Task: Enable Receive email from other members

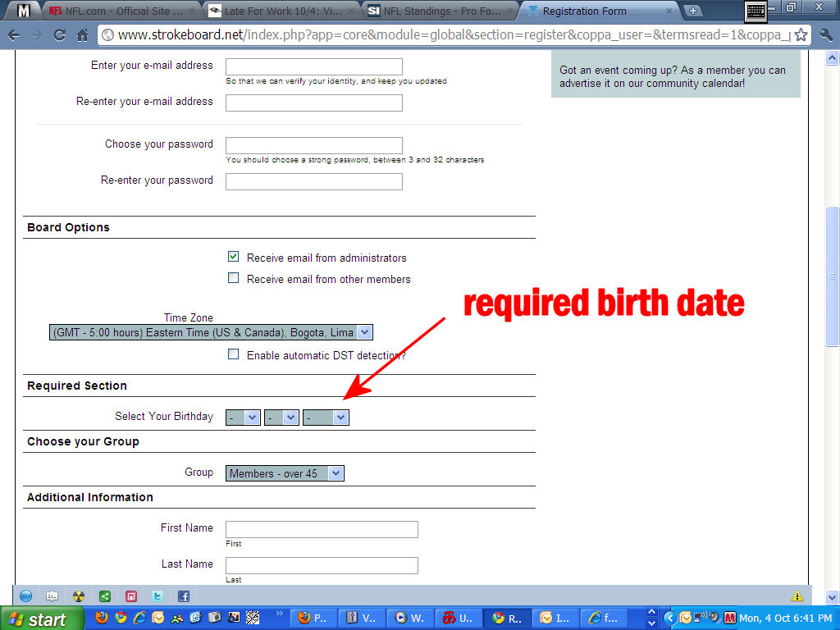Action: point(234,278)
